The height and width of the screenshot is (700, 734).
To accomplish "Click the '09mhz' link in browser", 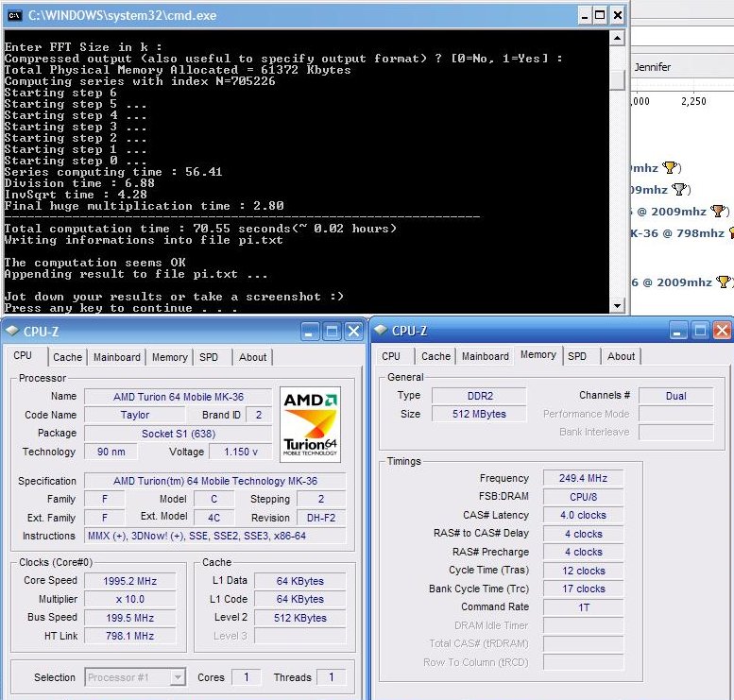I will [649, 190].
